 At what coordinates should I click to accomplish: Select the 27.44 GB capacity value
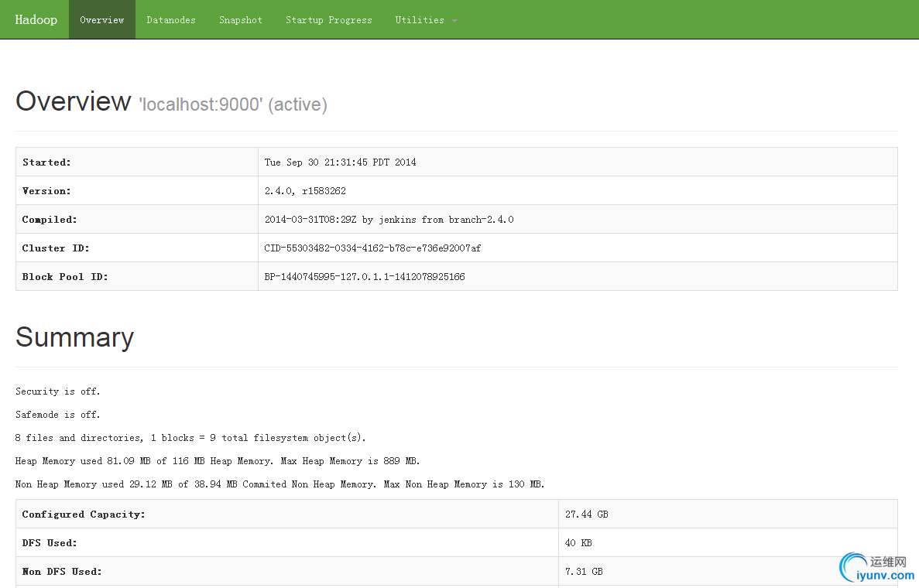click(x=587, y=514)
